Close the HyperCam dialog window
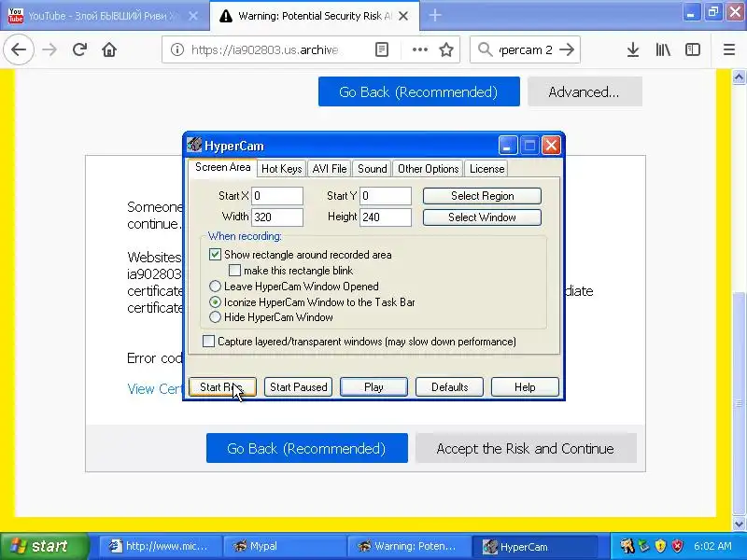747x560 pixels. pos(551,146)
